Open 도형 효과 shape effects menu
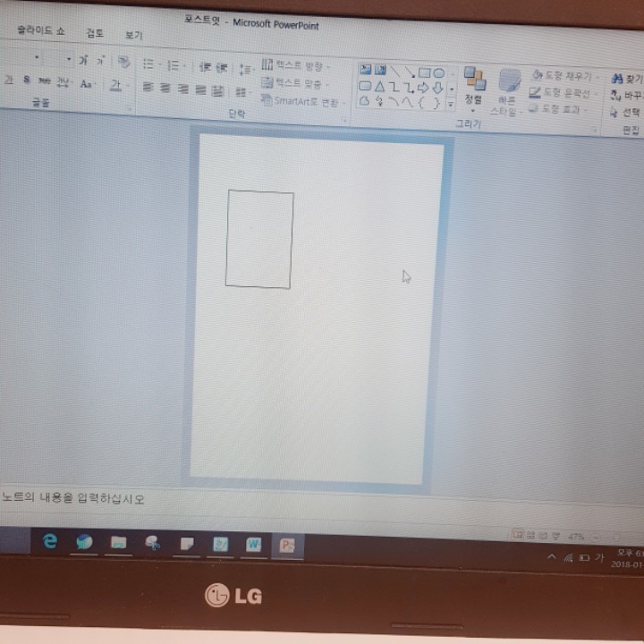Screen dimensions: 644x644 [x=558, y=109]
